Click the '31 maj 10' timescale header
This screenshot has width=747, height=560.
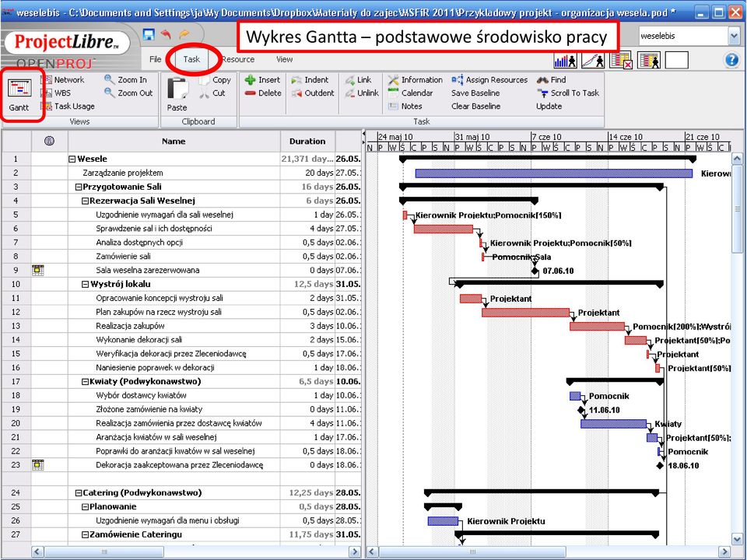(x=472, y=137)
